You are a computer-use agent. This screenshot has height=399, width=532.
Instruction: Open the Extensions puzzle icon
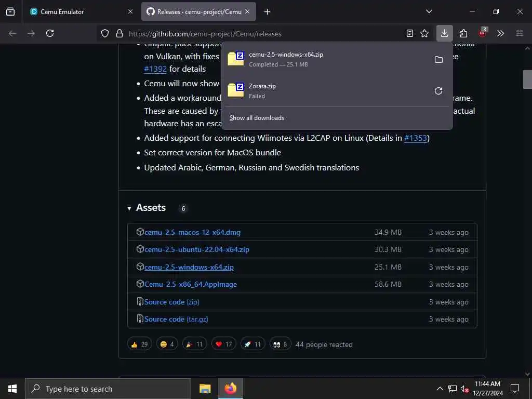pos(463,33)
